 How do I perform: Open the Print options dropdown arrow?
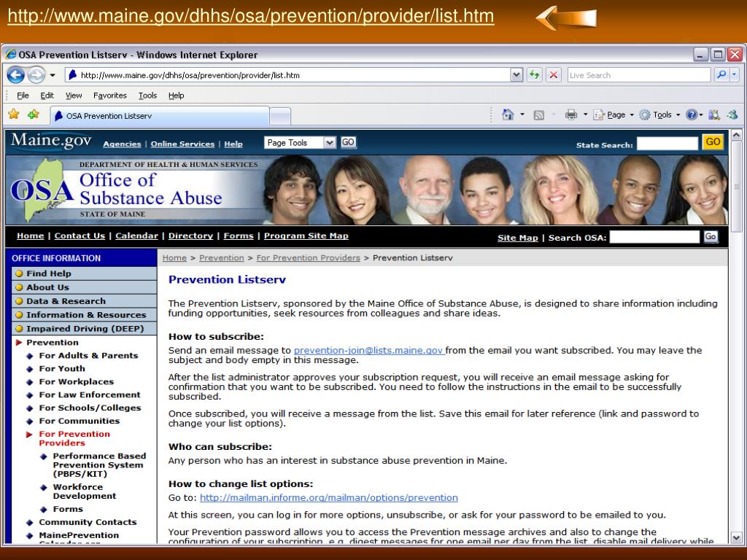click(x=585, y=114)
